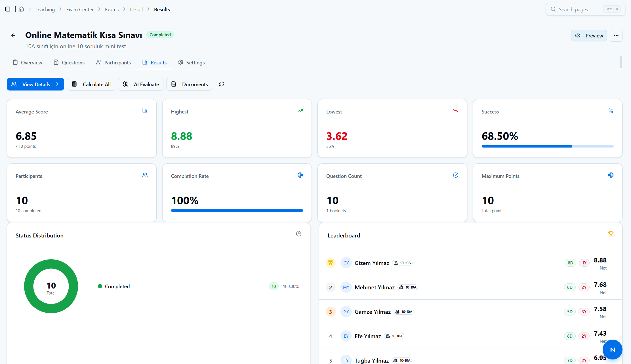Switch to the Participants tab
This screenshot has height=364, width=631.
tap(113, 63)
